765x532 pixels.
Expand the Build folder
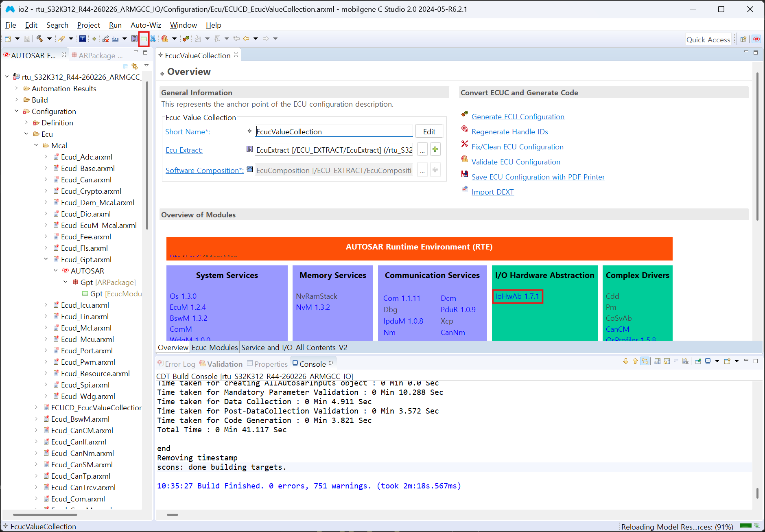pos(16,100)
